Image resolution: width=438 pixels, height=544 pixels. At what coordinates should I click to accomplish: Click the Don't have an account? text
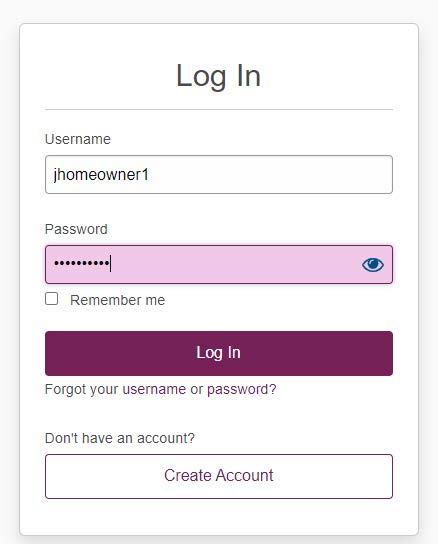[120, 438]
